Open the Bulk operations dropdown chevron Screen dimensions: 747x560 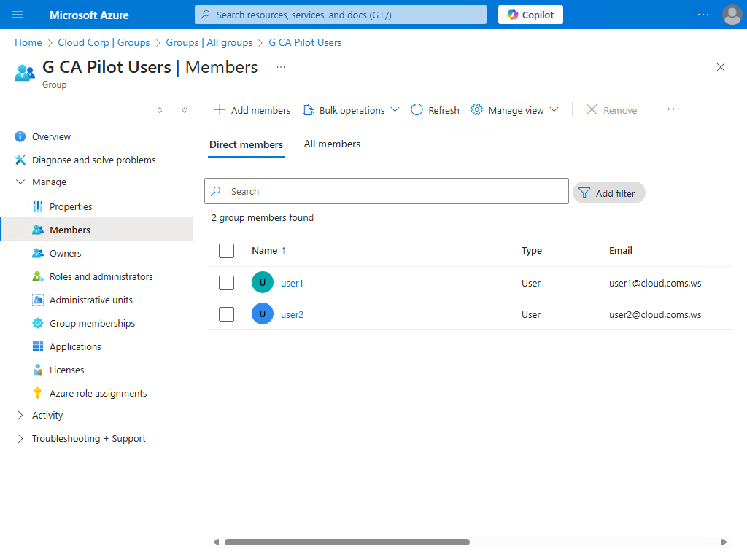point(395,109)
